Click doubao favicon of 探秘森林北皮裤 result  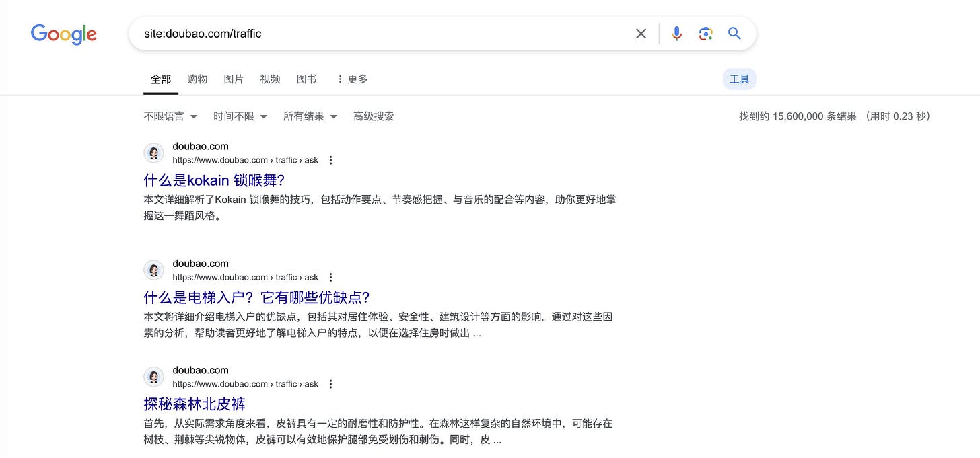pos(153,377)
